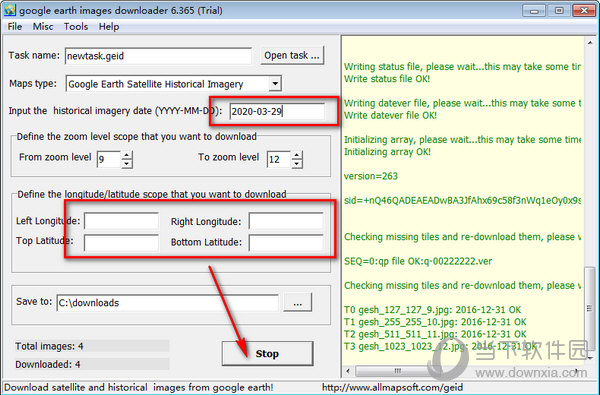Click the From zoom level number box
The height and width of the screenshot is (395, 600).
click(x=109, y=159)
